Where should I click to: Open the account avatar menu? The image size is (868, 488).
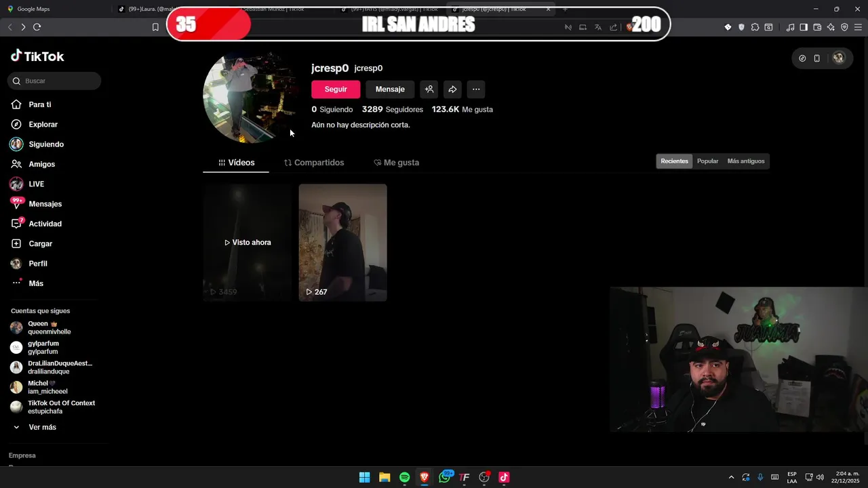point(838,58)
